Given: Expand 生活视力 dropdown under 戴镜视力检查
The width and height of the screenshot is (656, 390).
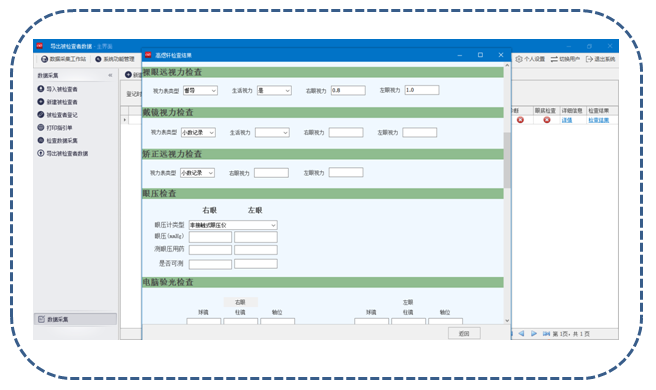Looking at the screenshot, I should point(272,133).
